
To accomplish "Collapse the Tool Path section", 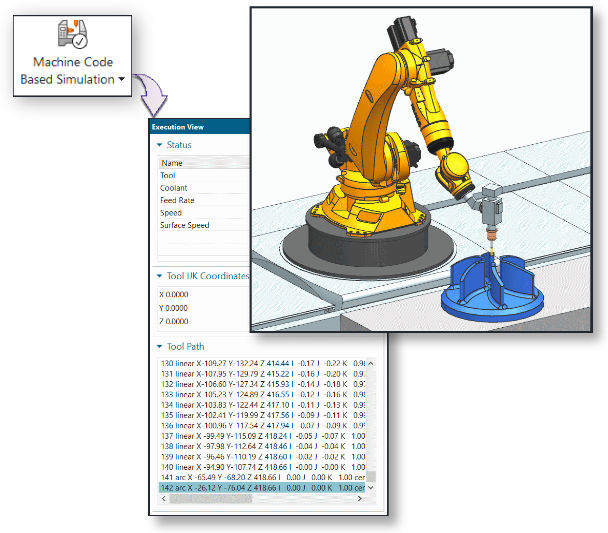I will 158,346.
